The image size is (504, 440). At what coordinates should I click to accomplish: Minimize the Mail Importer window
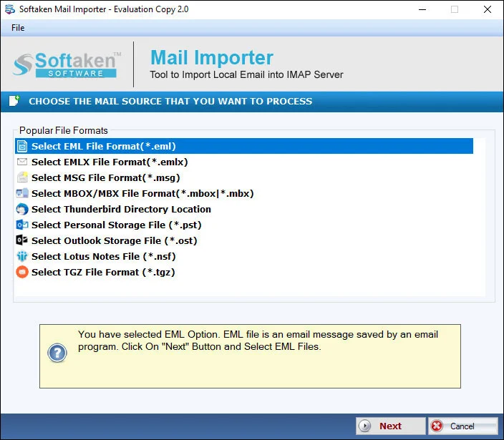[422, 9]
